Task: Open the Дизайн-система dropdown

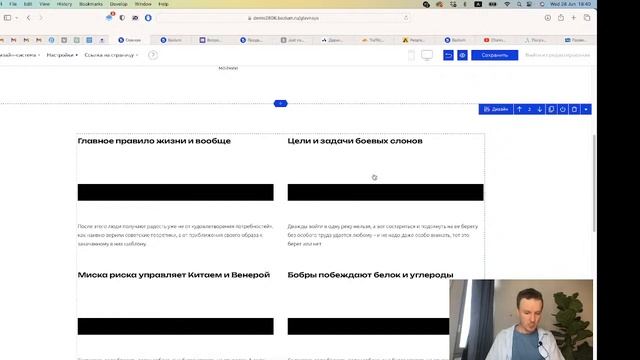Action: [x=20, y=55]
